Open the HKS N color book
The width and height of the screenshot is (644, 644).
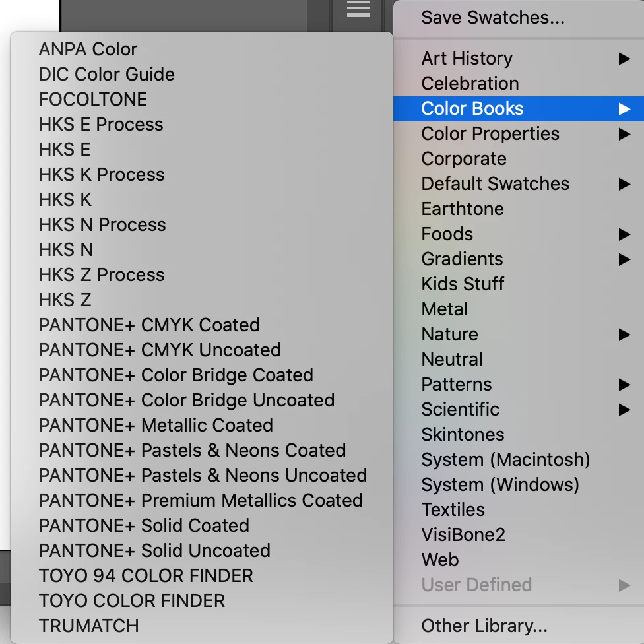coord(202,249)
